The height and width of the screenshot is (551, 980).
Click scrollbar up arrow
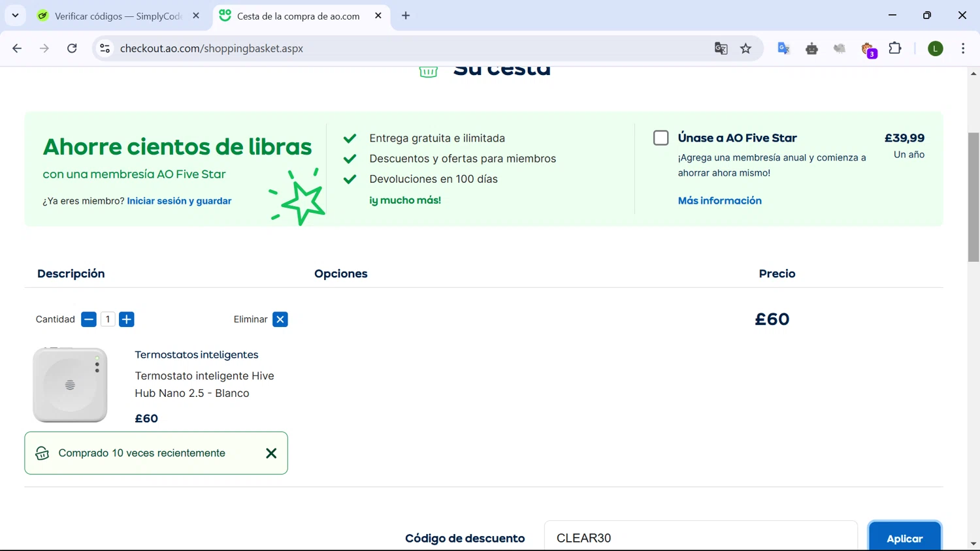[x=973, y=73]
